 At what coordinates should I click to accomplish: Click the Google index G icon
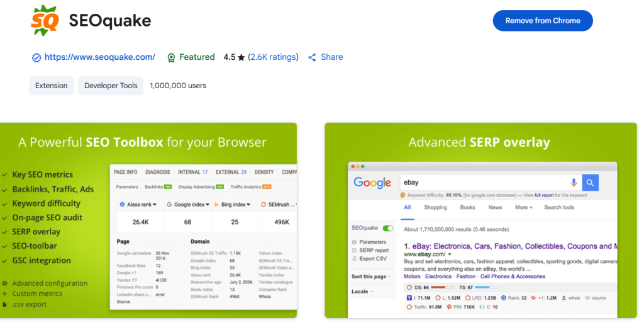tap(169, 204)
